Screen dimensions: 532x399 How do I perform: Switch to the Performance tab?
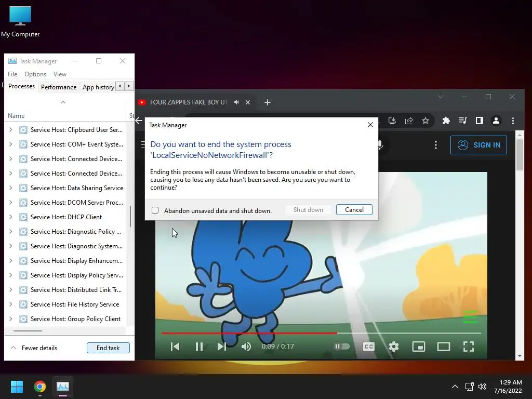59,87
